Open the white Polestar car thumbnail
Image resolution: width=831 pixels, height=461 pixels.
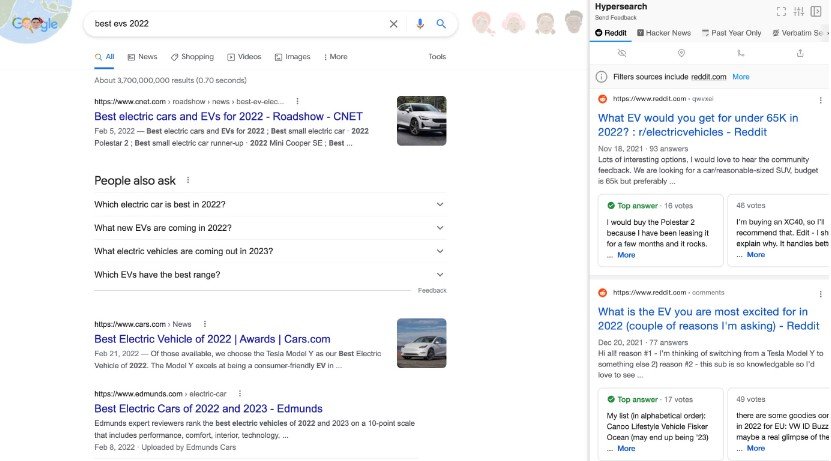422,121
